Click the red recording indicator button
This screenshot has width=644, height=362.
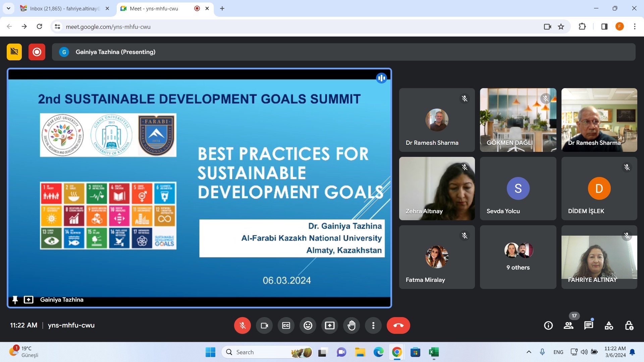(37, 52)
